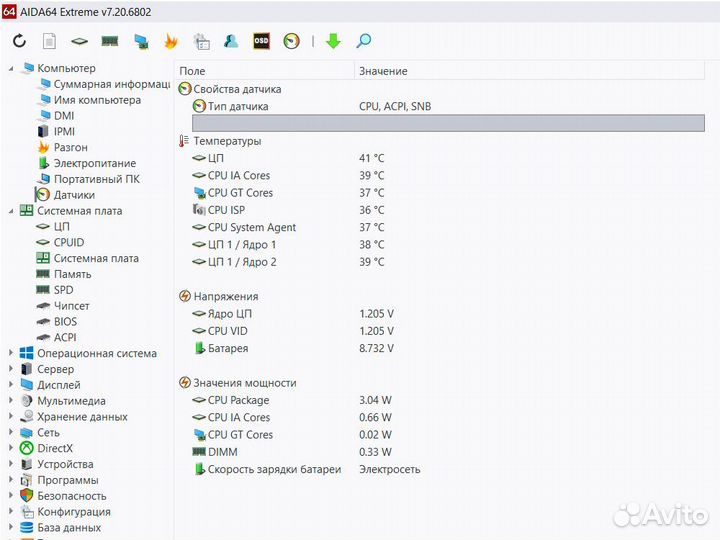
Task: Select the Скорость зарядки батареи row
Action: (448, 470)
